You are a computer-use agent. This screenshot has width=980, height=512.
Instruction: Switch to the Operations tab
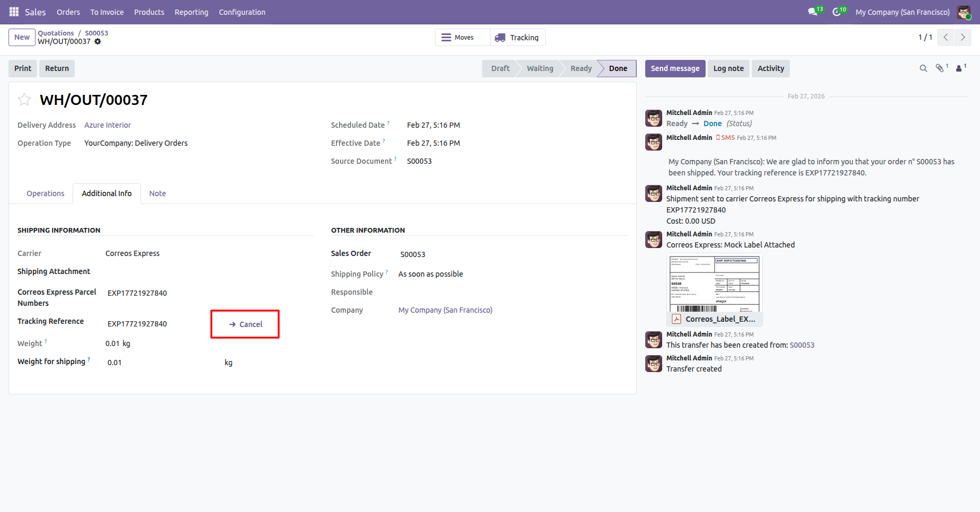pos(46,193)
